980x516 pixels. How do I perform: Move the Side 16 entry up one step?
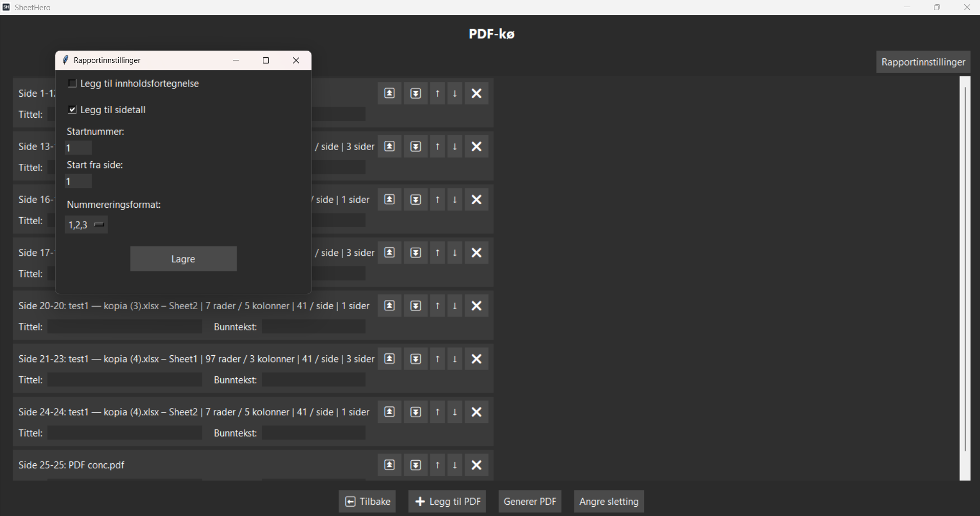click(x=437, y=200)
